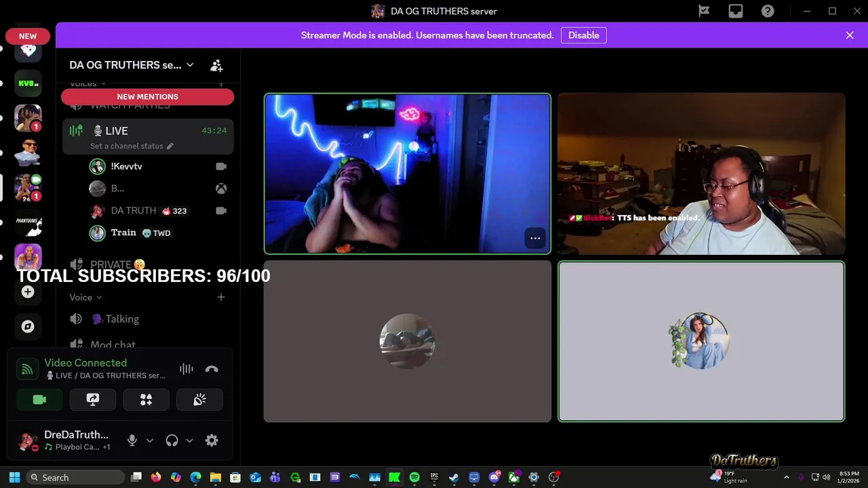The image size is (868, 488).
Task: Select the tile with plant avatar
Action: click(701, 342)
